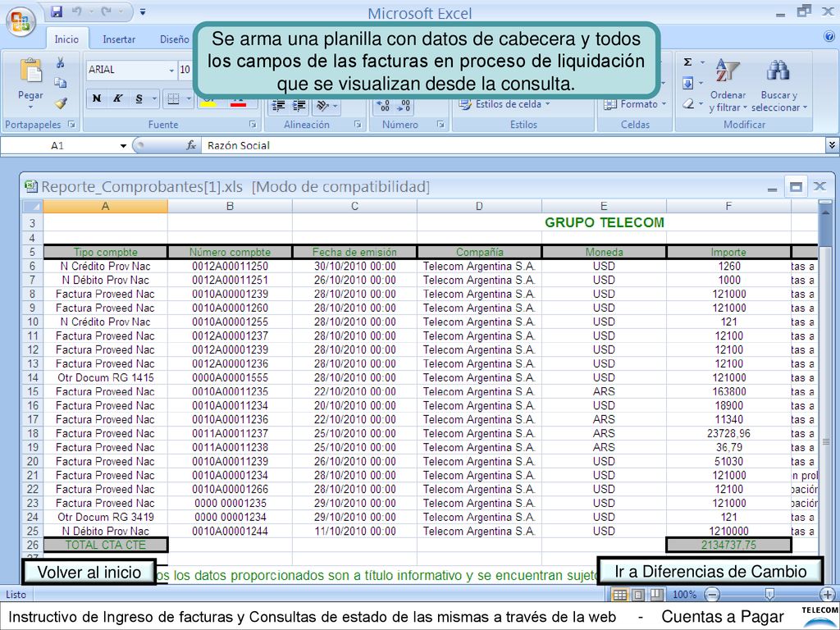The height and width of the screenshot is (630, 840).
Task: Activate the Format Painter brush
Action: click(61, 103)
